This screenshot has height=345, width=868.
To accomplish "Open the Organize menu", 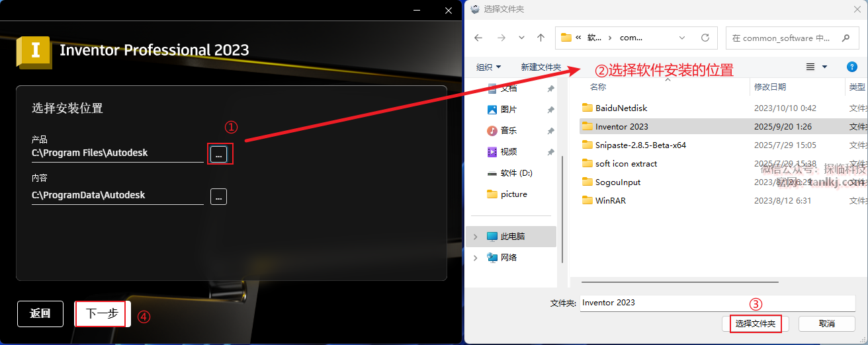I will [489, 67].
